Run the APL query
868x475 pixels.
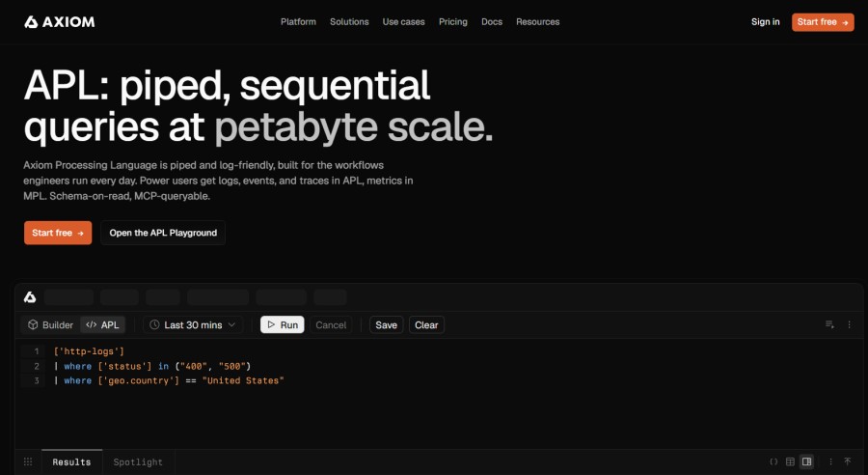[x=283, y=324]
